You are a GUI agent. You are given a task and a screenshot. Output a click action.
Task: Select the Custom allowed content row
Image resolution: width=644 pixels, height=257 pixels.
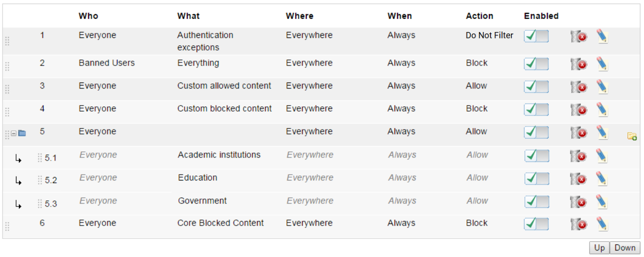click(322, 88)
